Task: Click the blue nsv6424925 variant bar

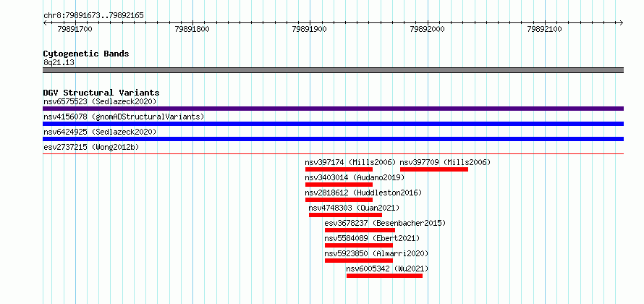Action: [x=333, y=139]
